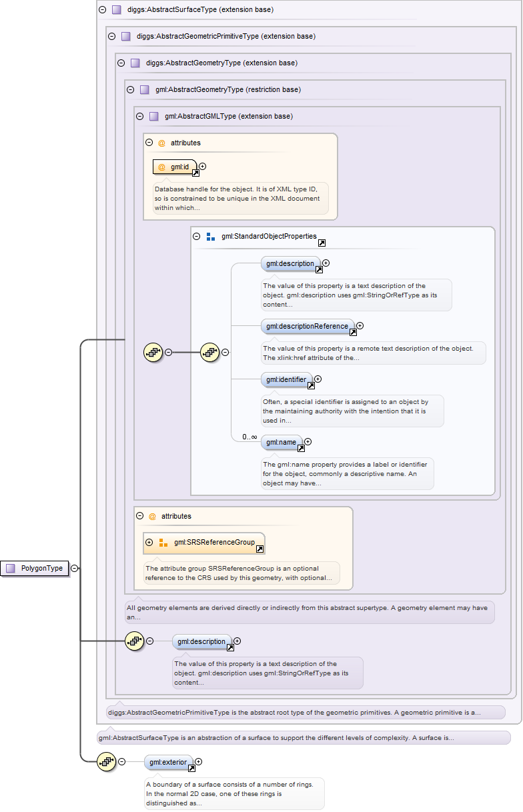Expand the gml:id attribute

203,166
